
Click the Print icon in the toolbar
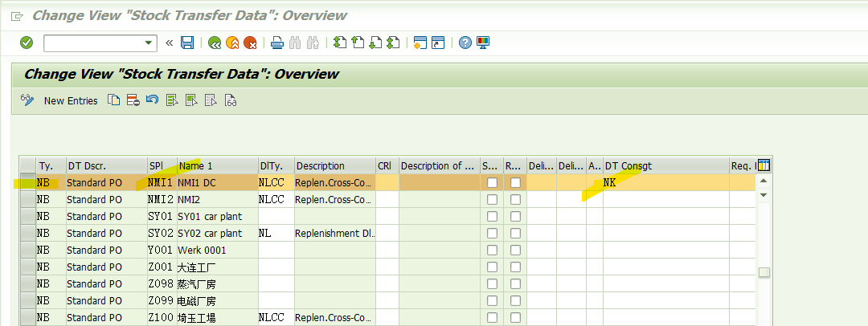pyautogui.click(x=277, y=43)
